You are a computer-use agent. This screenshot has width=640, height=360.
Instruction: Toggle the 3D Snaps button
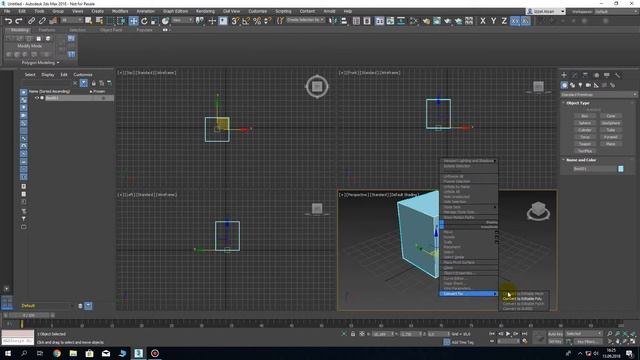click(x=235, y=21)
